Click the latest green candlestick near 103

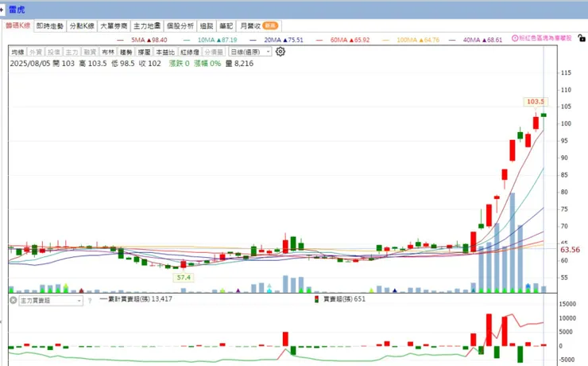[544, 115]
